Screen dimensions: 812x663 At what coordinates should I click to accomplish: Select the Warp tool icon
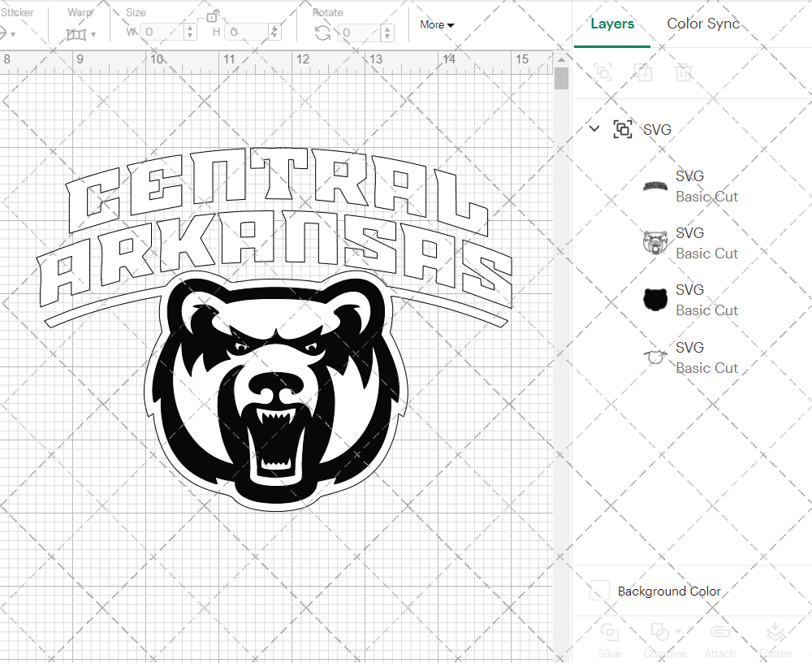[76, 32]
